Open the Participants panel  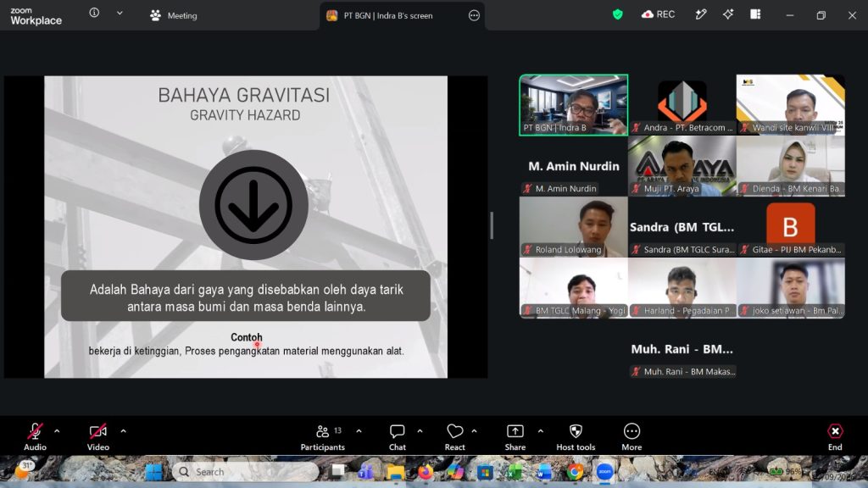[323, 436]
